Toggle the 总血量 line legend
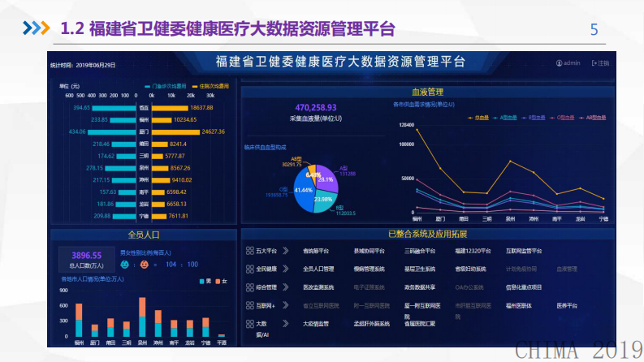Screen dimensions: 644x362 tap(478, 118)
